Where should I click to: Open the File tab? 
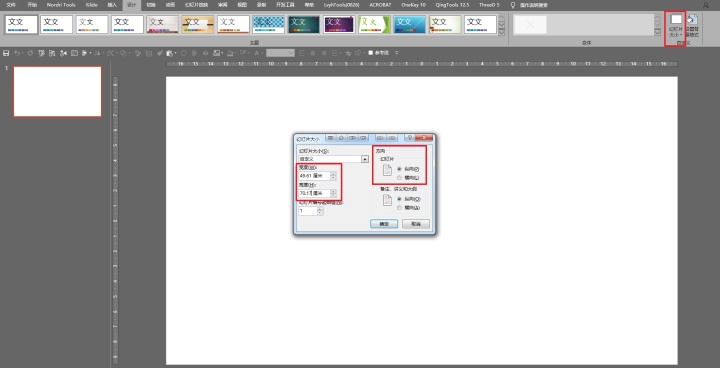click(11, 5)
